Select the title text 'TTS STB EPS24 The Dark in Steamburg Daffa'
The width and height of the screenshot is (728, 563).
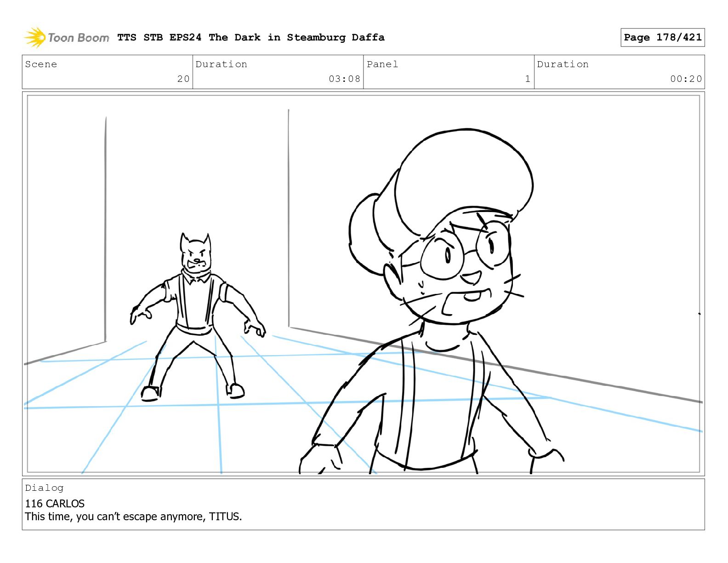pyautogui.click(x=251, y=37)
